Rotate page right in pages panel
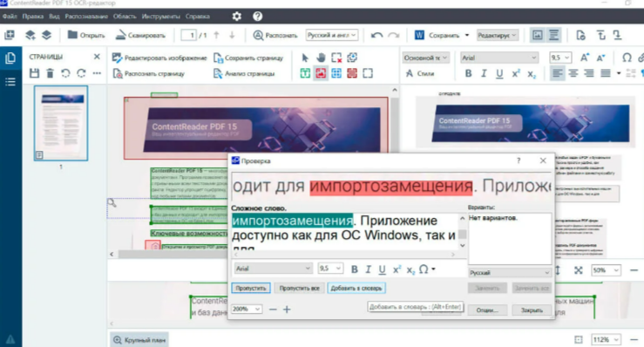644x347 pixels. [81, 73]
